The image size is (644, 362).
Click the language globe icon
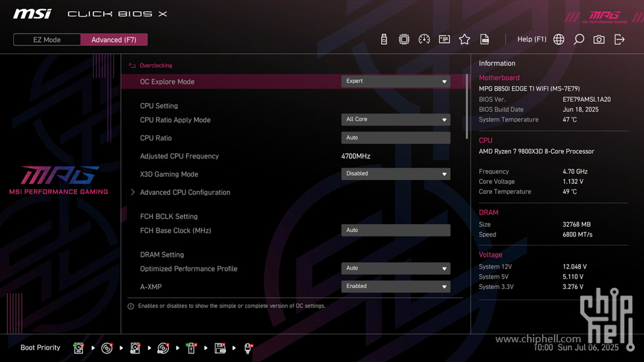pos(559,39)
